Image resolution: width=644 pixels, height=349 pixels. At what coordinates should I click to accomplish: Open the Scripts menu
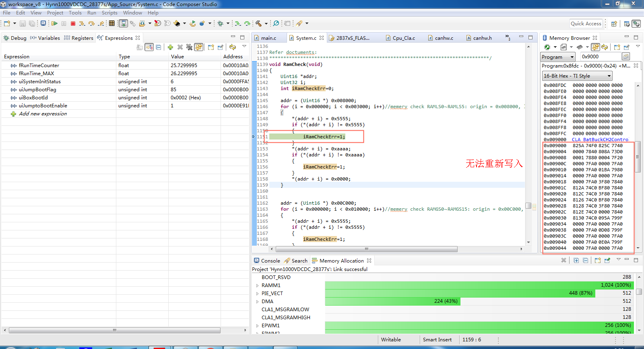coord(109,13)
